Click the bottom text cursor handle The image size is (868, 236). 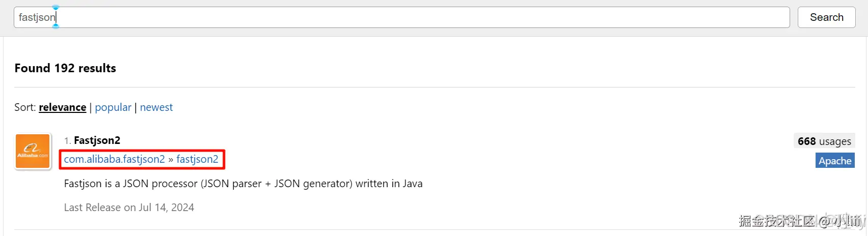(x=55, y=25)
